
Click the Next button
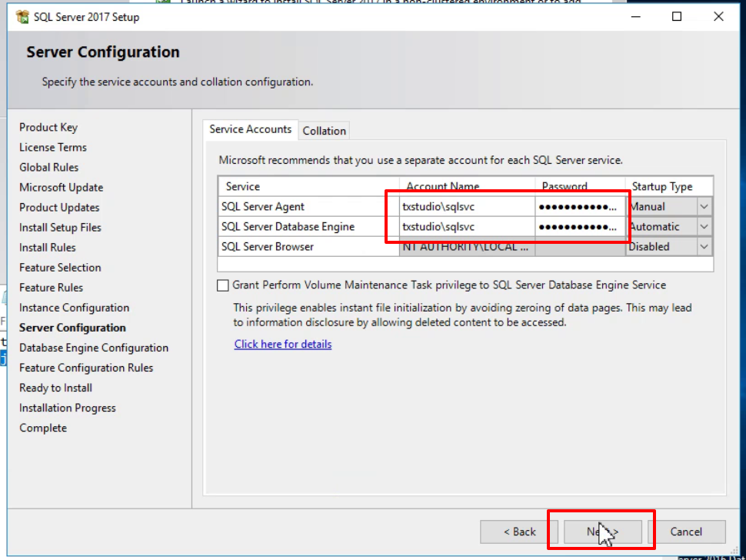coord(602,532)
